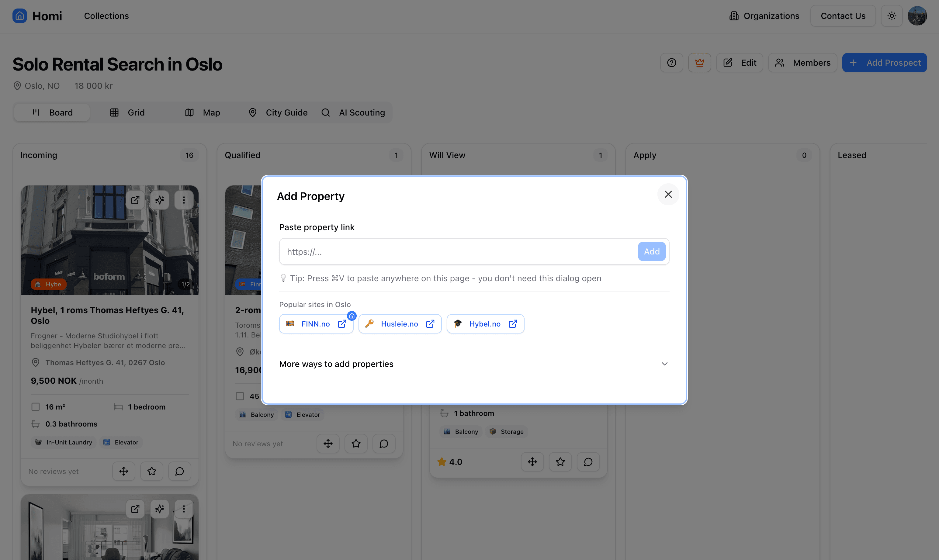Click the Homi home logo
The width and height of the screenshot is (939, 560).
20,16
